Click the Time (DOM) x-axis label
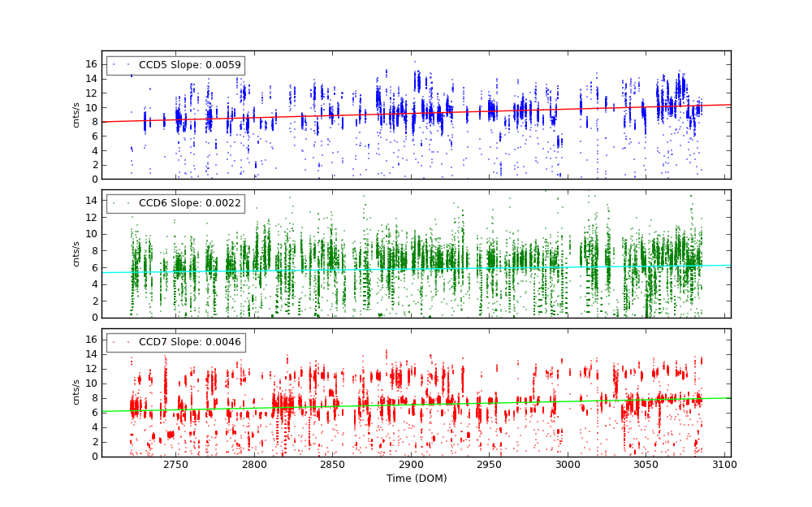Screen dimensions: 812x507 pyautogui.click(x=416, y=479)
